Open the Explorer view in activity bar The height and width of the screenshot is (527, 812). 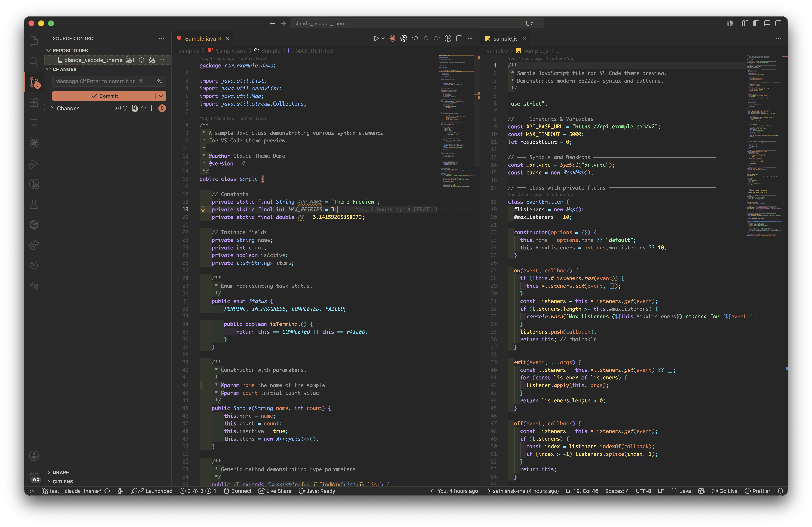tap(34, 41)
